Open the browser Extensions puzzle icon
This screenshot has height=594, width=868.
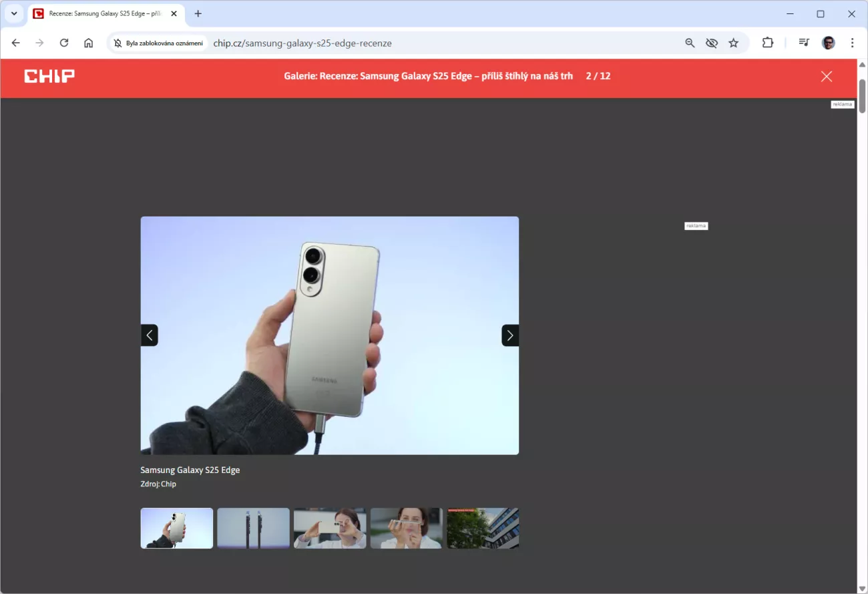click(768, 43)
